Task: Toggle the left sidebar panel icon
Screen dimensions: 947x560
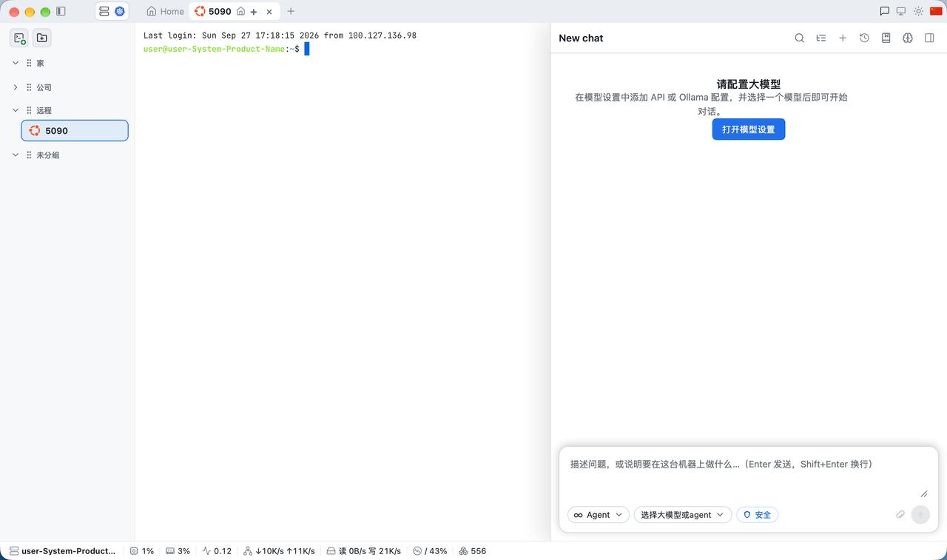Action: pyautogui.click(x=61, y=11)
